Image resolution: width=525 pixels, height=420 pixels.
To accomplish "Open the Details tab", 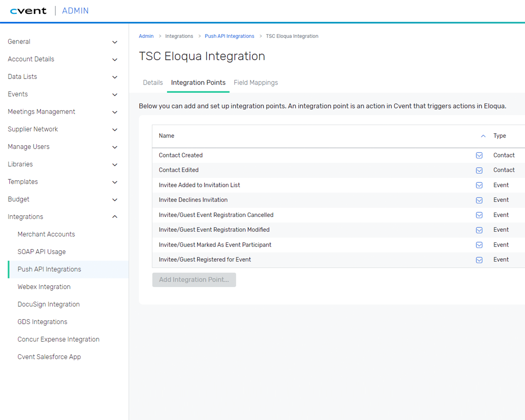I will 153,83.
